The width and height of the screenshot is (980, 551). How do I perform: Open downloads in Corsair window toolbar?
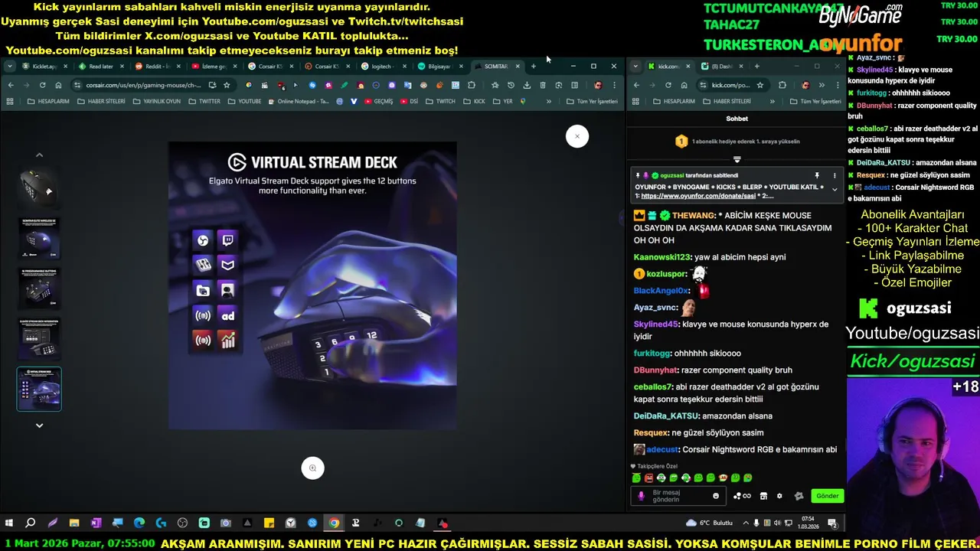[x=527, y=85]
